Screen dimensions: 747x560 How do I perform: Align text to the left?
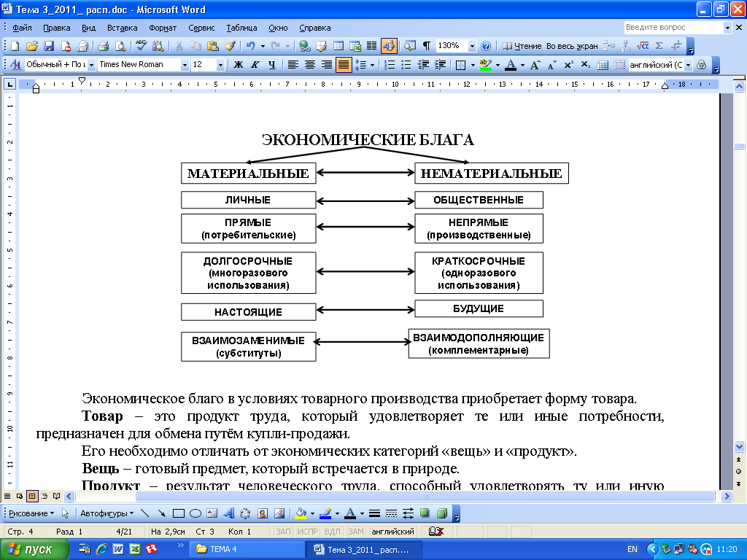[x=293, y=65]
